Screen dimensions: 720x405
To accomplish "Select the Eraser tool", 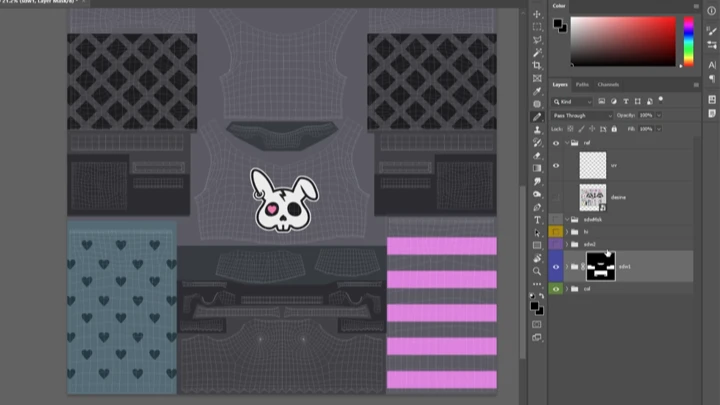I will tap(537, 156).
